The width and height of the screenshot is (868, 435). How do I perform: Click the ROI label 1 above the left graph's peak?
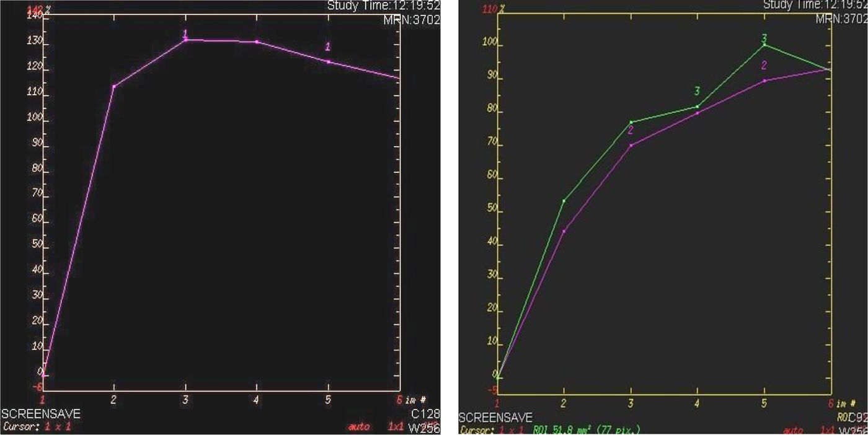(185, 33)
